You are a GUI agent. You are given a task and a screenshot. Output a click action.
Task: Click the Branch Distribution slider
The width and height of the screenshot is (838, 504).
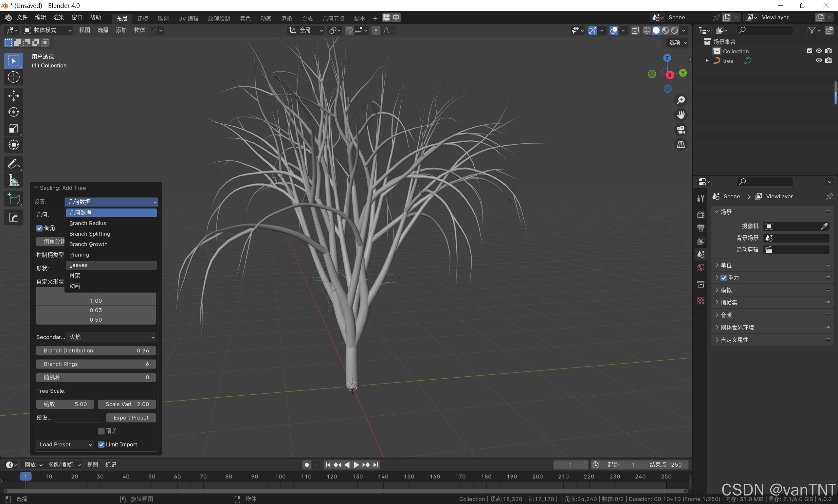tap(96, 351)
